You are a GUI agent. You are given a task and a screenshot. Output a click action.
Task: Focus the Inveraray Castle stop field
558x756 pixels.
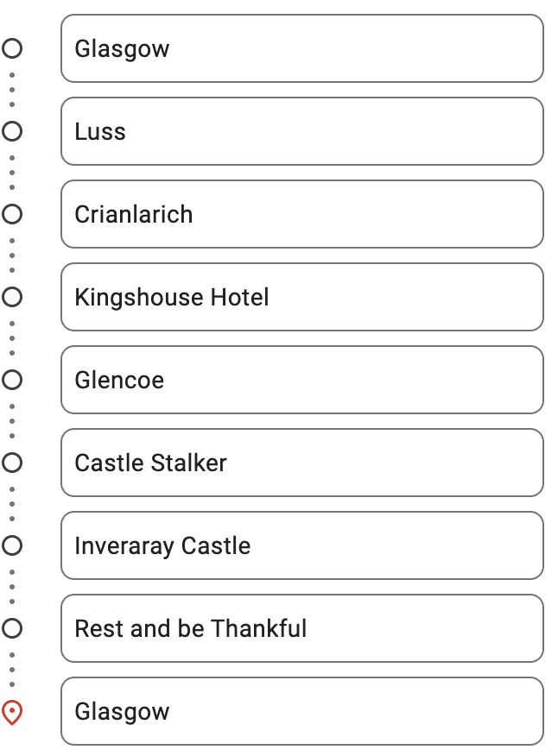[302, 545]
